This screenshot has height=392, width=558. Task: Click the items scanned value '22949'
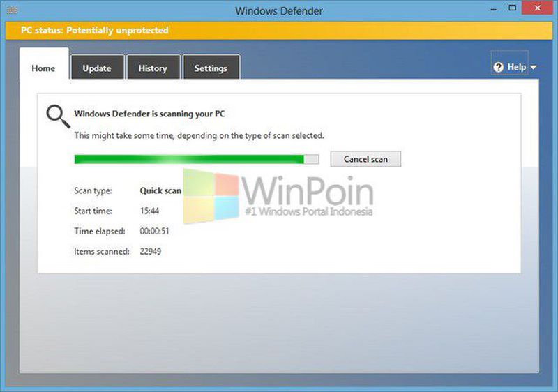coord(150,252)
